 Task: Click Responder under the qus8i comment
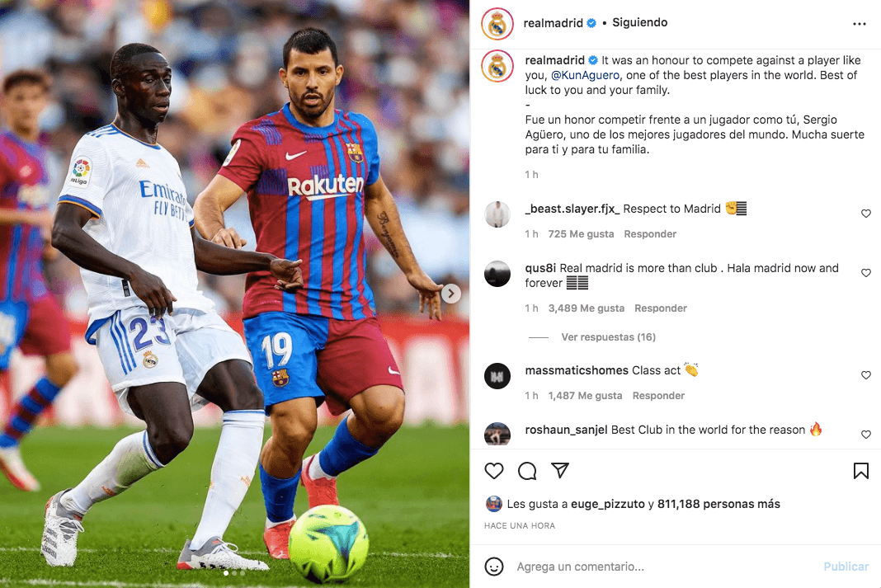click(660, 308)
